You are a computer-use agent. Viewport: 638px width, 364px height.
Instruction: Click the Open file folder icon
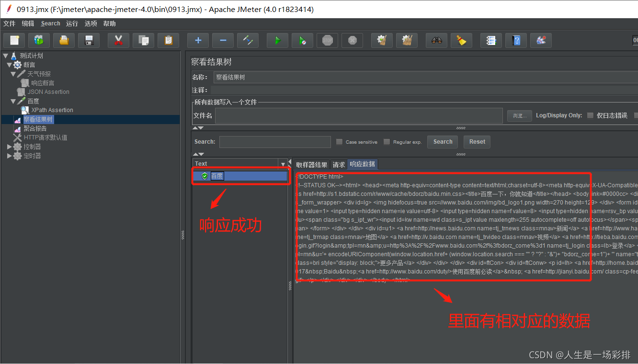[64, 40]
